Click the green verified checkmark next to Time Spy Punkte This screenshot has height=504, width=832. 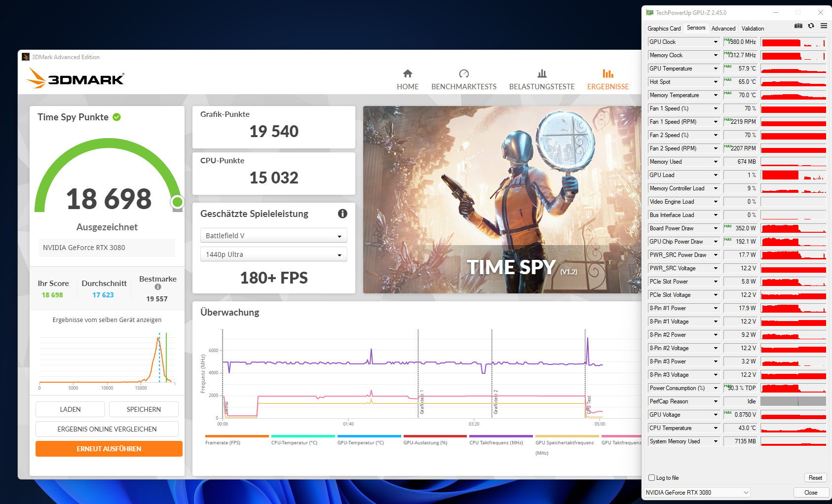[x=116, y=117]
